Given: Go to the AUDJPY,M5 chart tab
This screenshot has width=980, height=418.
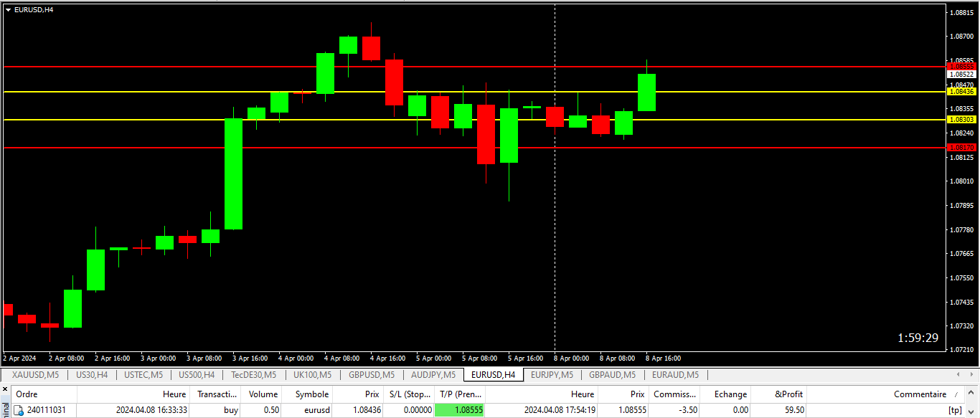Looking at the screenshot, I should [433, 375].
